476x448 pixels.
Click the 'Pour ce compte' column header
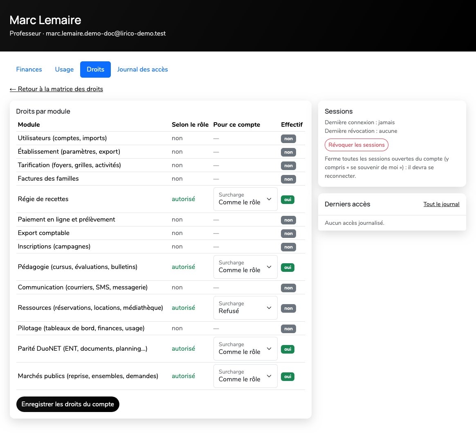236,125
